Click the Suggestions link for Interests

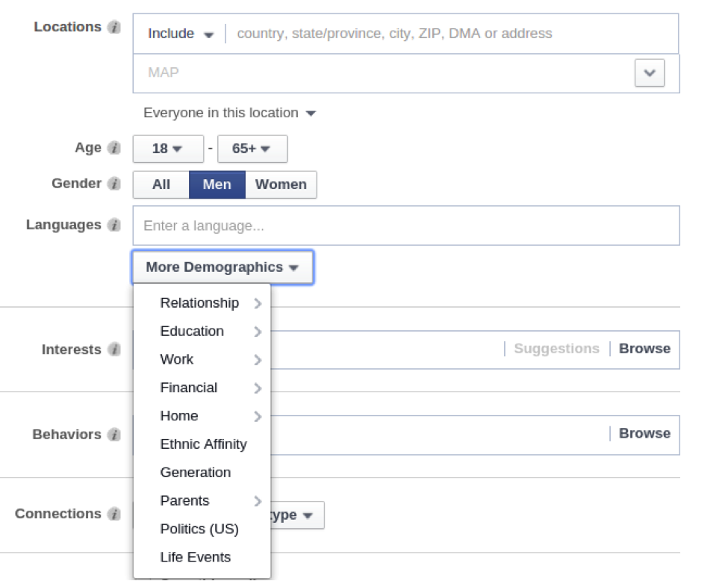pos(556,348)
